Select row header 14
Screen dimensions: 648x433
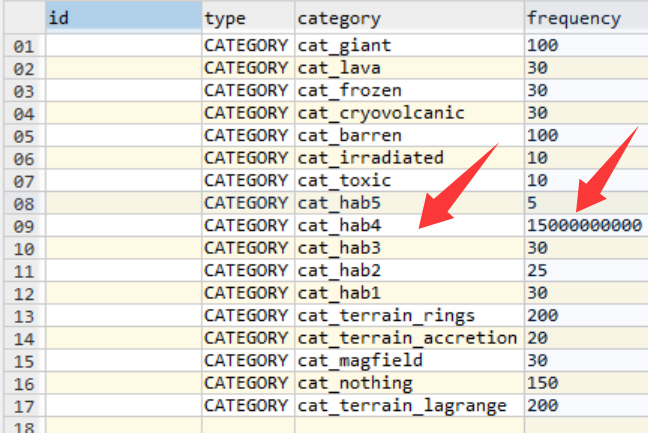coord(24,338)
